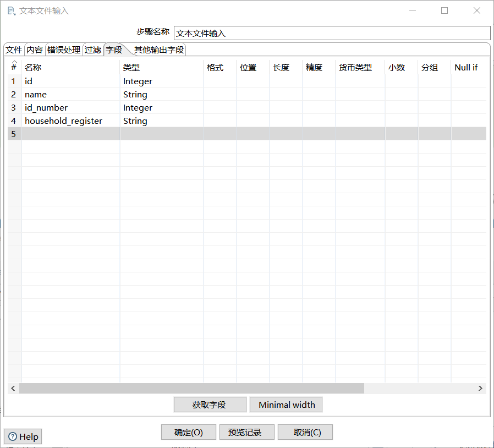Close the text file input window

[477, 10]
